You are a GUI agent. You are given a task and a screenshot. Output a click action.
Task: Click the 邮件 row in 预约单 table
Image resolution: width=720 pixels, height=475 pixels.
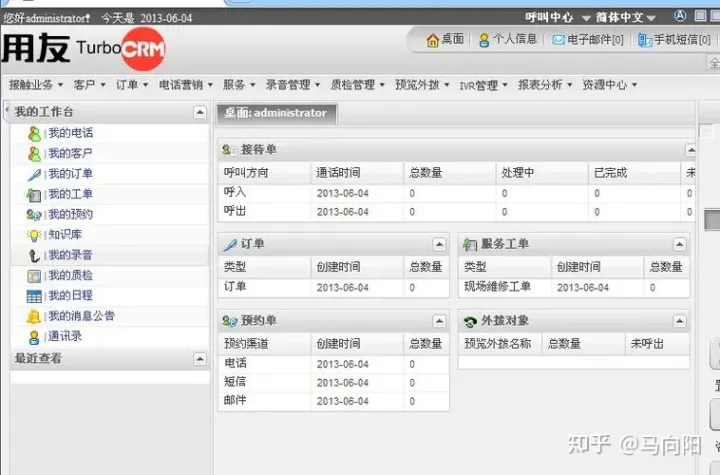(334, 401)
